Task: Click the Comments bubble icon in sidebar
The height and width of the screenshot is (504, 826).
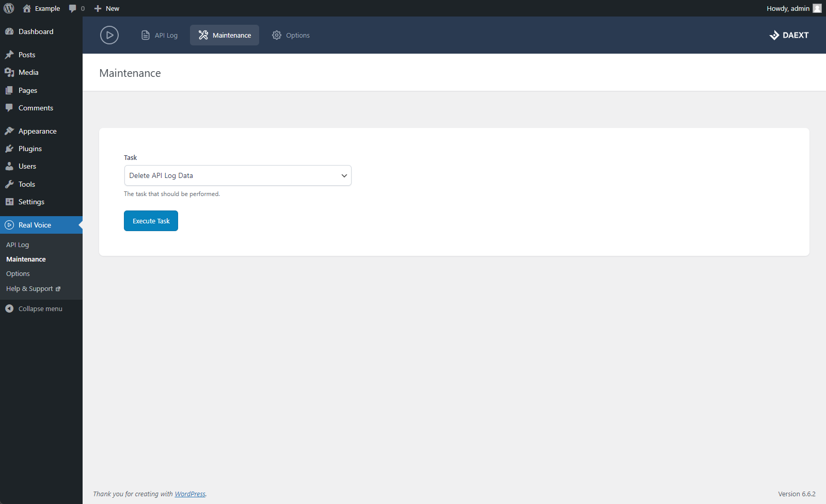Action: [9, 108]
